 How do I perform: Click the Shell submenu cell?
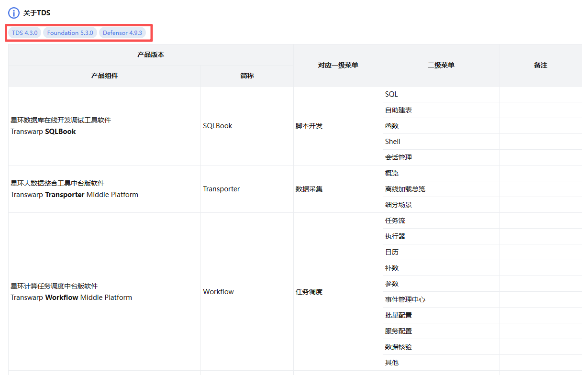coord(441,142)
